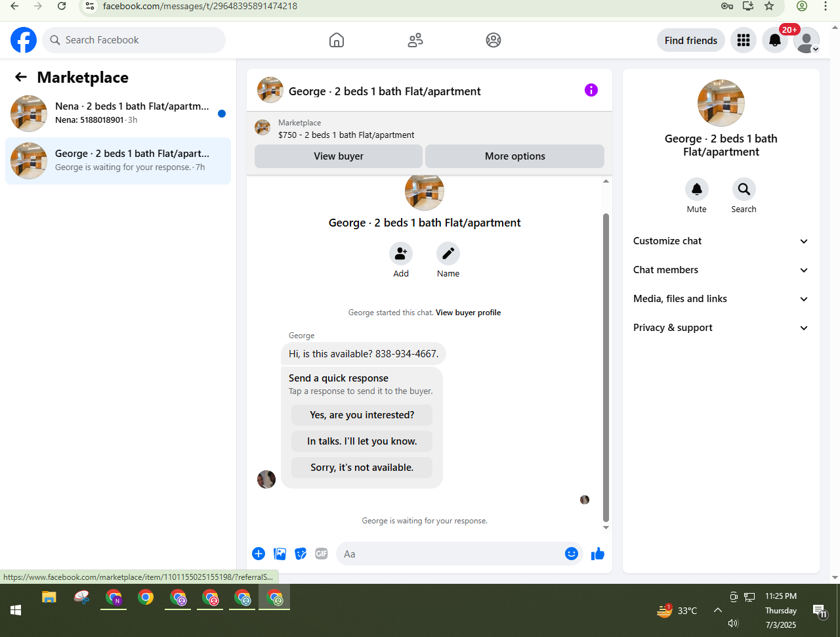
Task: Click the browser address bar URL
Action: pos(200,6)
